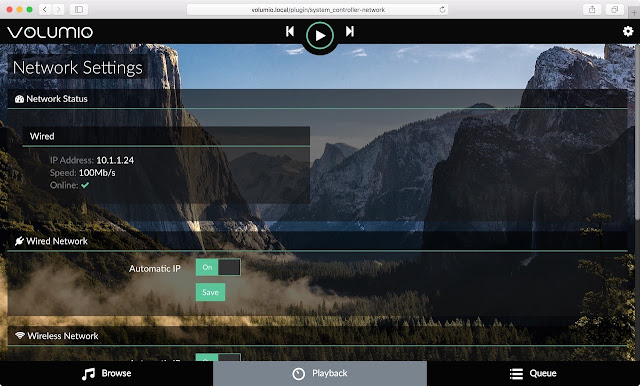Toggle the Safari sidebar

point(79,9)
